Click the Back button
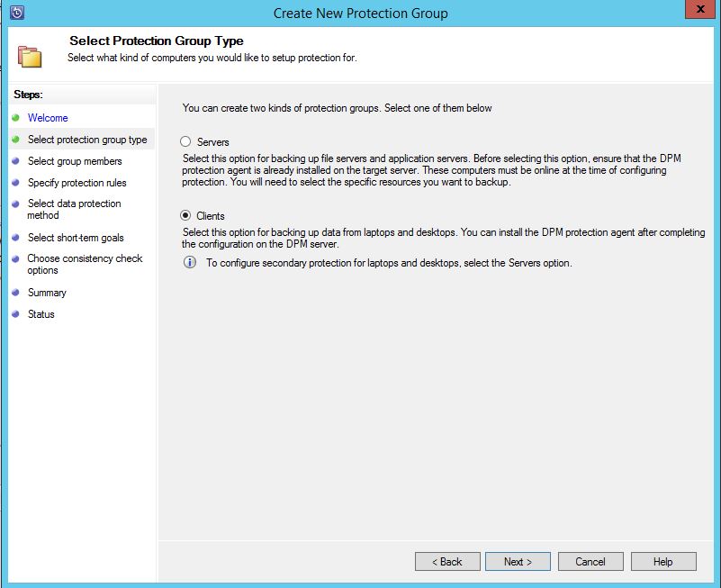The width and height of the screenshot is (721, 588). [x=447, y=561]
